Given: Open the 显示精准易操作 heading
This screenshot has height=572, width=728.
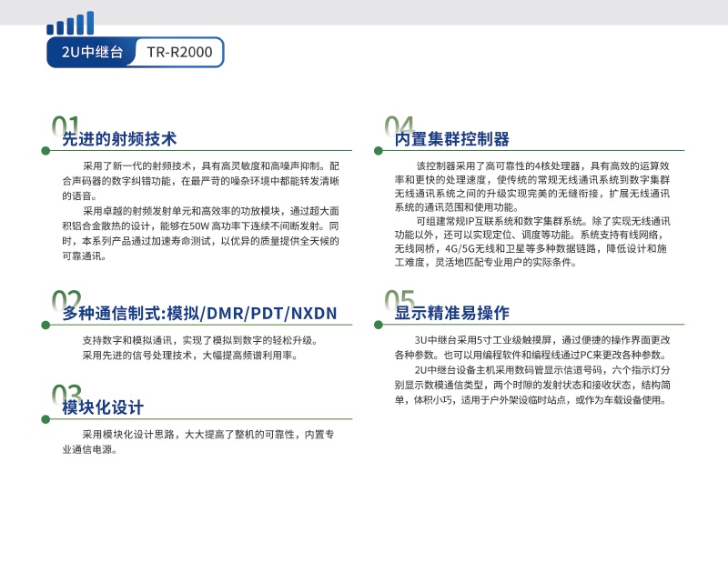Looking at the screenshot, I should tap(451, 314).
